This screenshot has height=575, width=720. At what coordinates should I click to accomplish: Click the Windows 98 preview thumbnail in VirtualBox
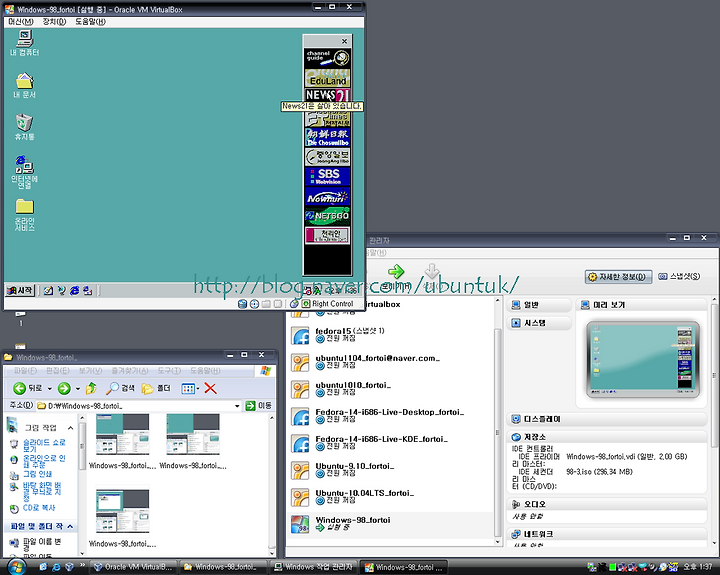642,360
